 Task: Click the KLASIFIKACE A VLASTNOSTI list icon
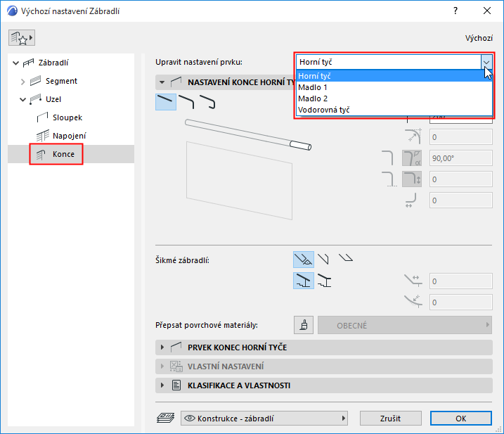click(176, 385)
